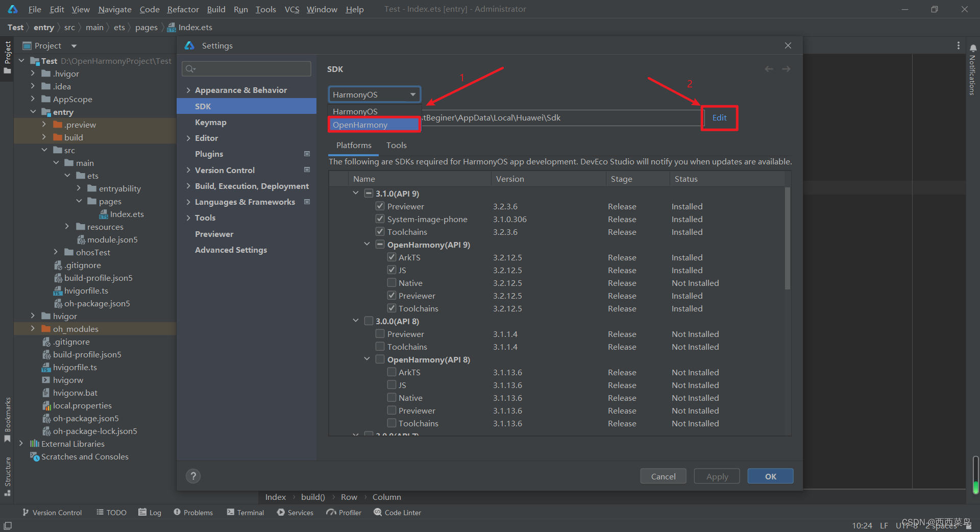
Task: Check the 3.0.0(API 8) group checkbox
Action: click(x=369, y=321)
